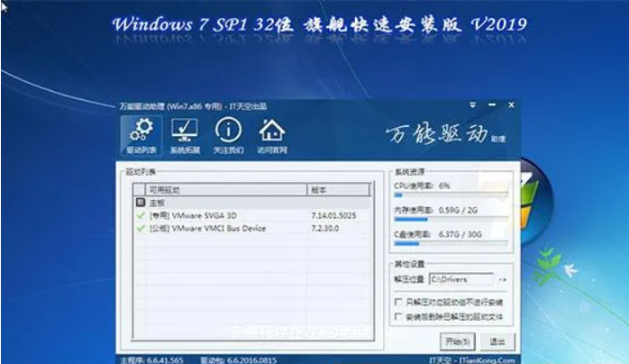The image size is (629, 364).
Task: Select the VMware VMCI Bus Device row text
Action: (x=207, y=228)
